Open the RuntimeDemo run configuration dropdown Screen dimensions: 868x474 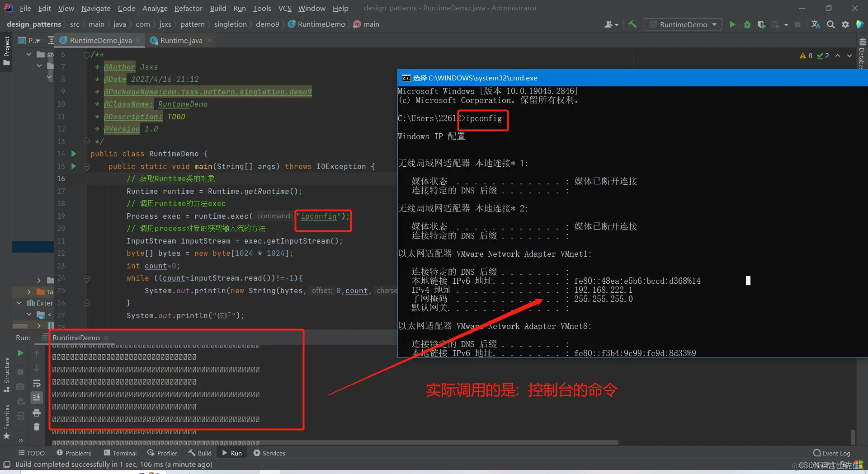[x=683, y=24]
